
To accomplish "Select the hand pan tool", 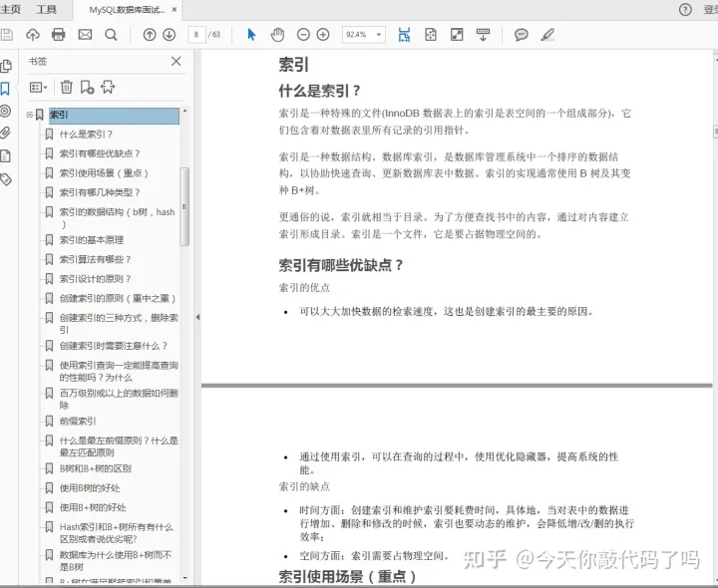I will (x=277, y=34).
